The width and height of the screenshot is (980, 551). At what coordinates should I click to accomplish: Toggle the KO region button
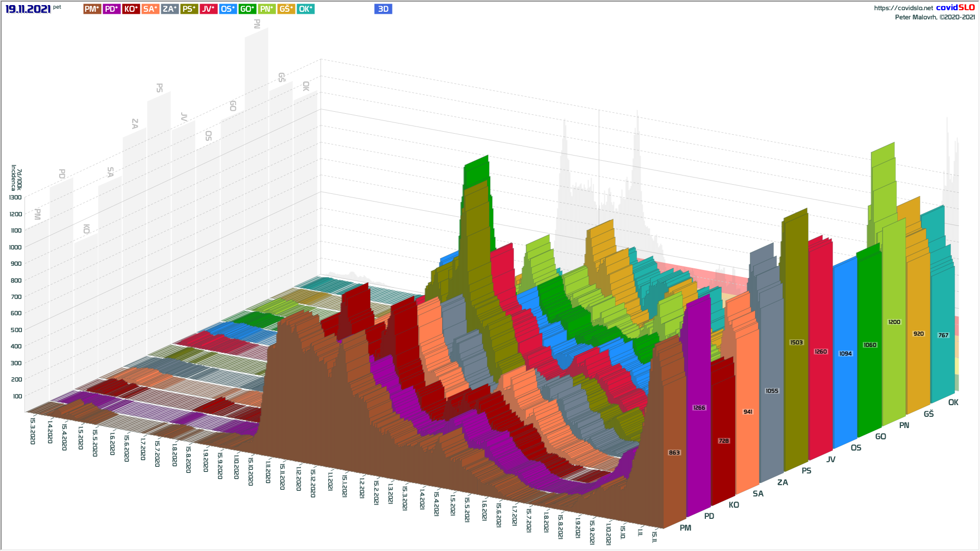pyautogui.click(x=131, y=9)
